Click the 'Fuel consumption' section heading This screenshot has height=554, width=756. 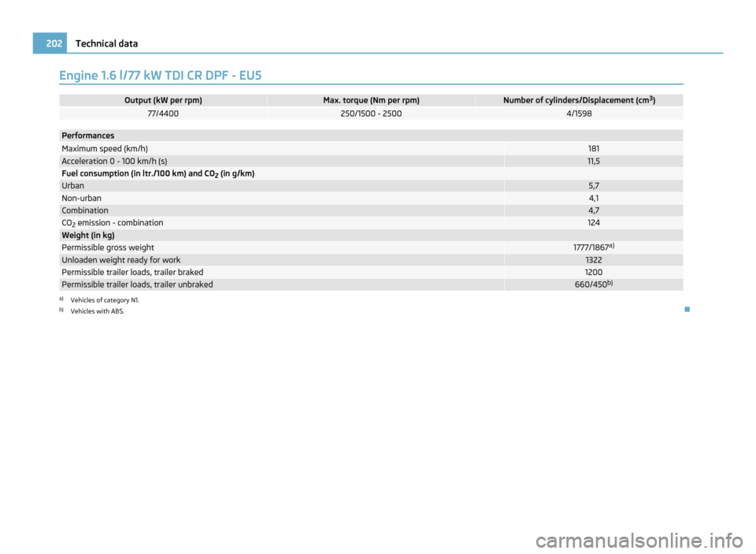pyautogui.click(x=157, y=173)
